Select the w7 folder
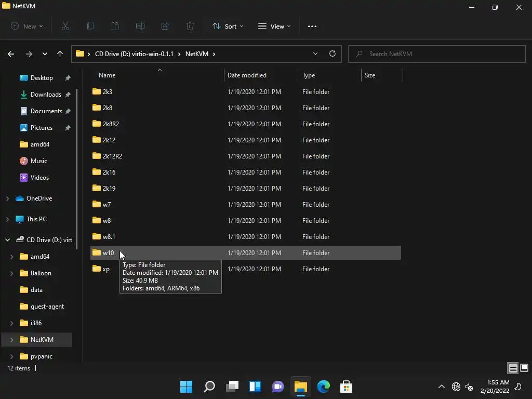This screenshot has width=532, height=399. 246,204
